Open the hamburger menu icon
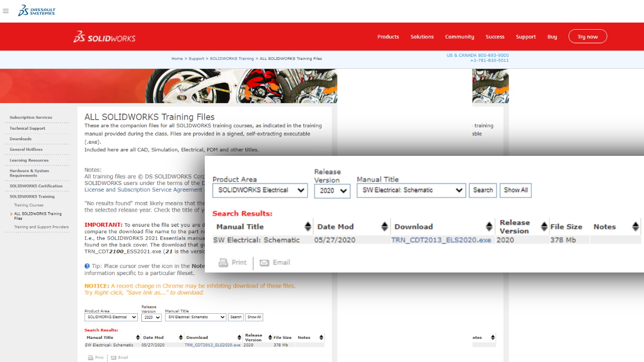644x362 pixels. coord(6,11)
